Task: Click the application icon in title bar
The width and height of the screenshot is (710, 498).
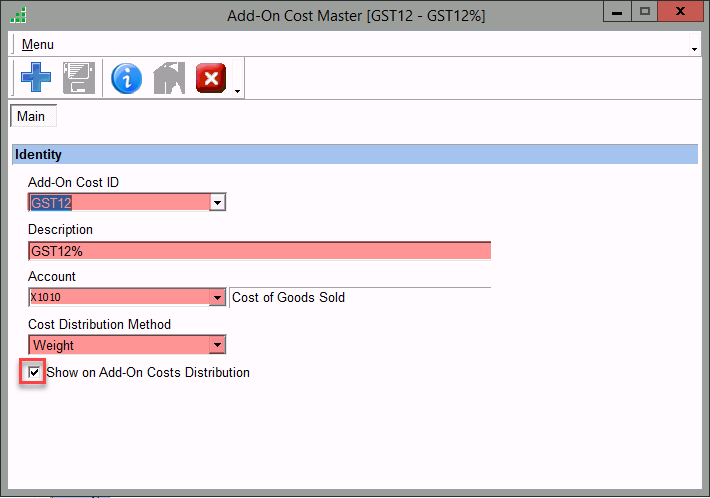Action: click(x=17, y=14)
